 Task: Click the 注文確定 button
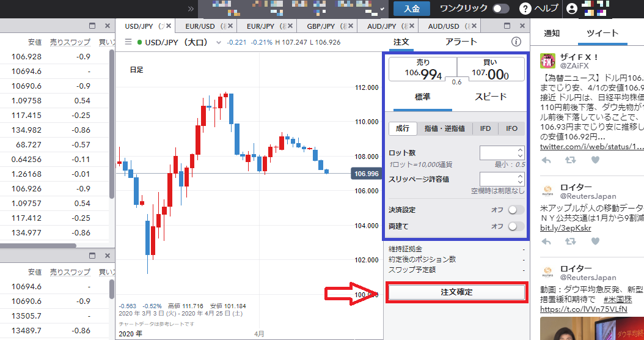456,292
